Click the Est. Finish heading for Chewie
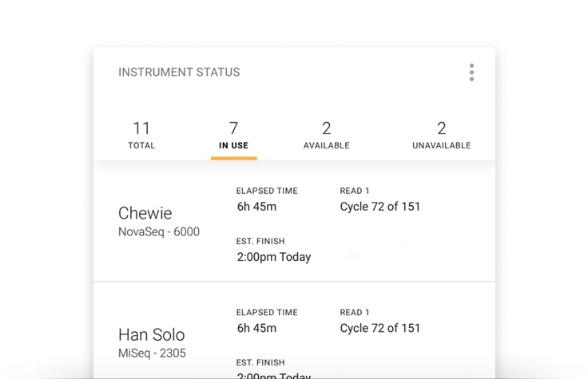 coord(260,242)
